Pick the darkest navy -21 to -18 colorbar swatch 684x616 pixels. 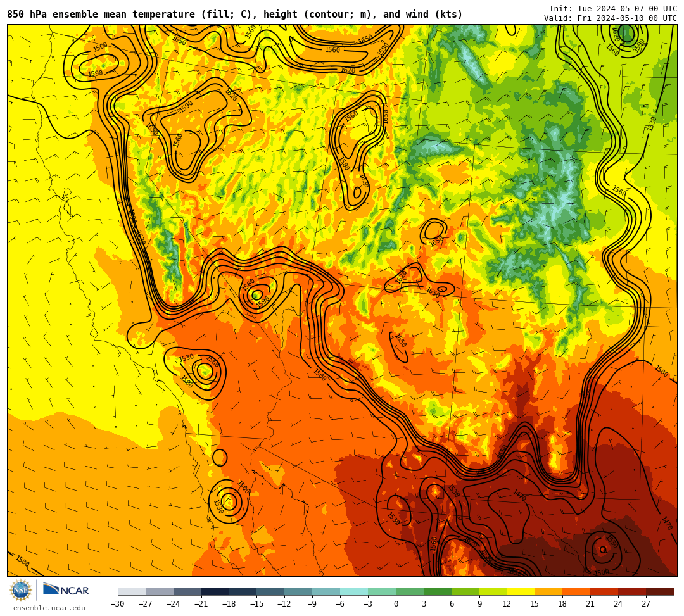[x=215, y=591]
